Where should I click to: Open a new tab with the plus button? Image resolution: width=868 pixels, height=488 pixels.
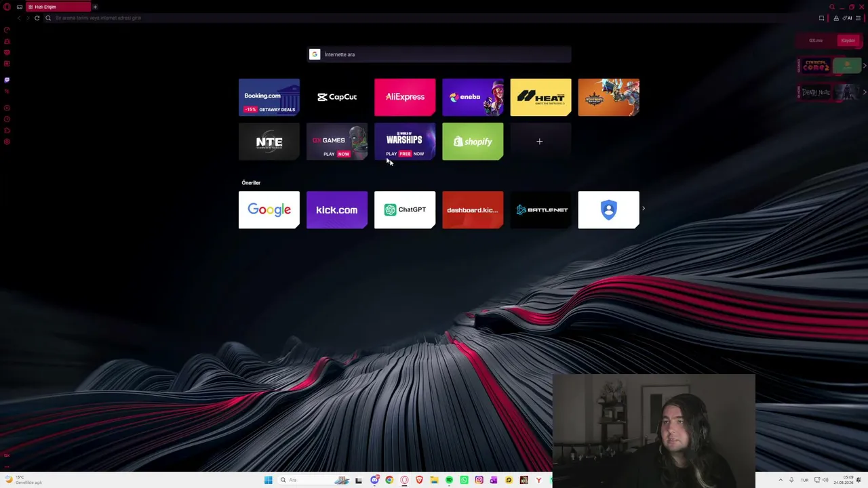coord(95,7)
